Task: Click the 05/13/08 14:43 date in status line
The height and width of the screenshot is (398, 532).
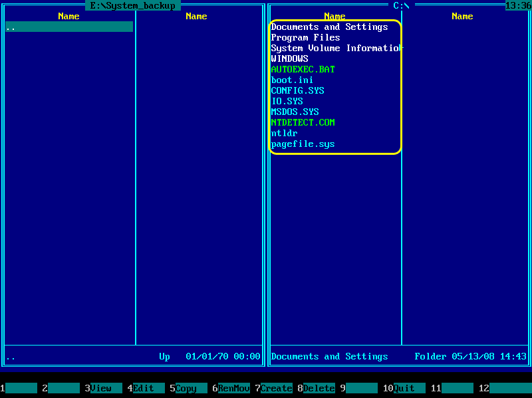Action: point(489,356)
